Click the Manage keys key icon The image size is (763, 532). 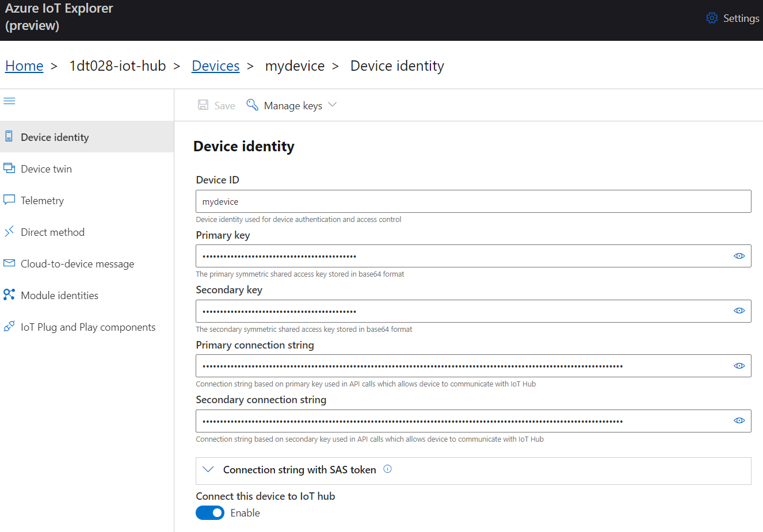click(252, 105)
